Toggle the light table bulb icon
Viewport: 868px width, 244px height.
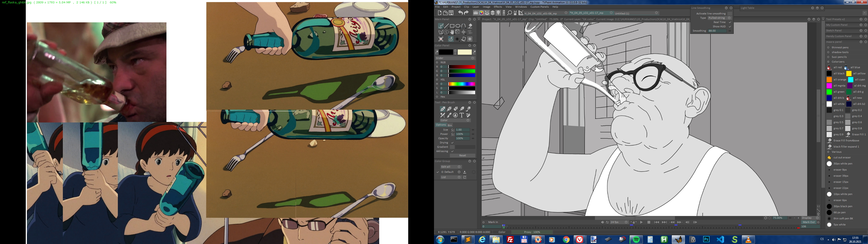[x=498, y=13]
